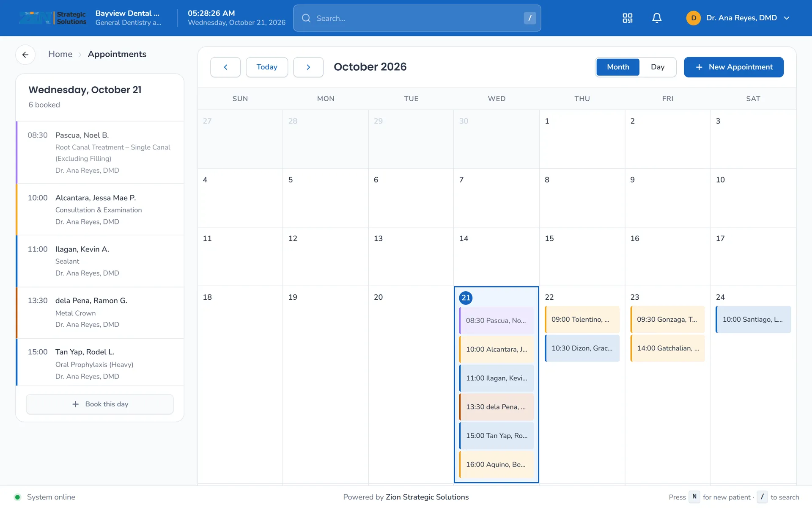Screen dimensions: 812x508
Task: Select the date circle for October 21
Action: click(466, 298)
